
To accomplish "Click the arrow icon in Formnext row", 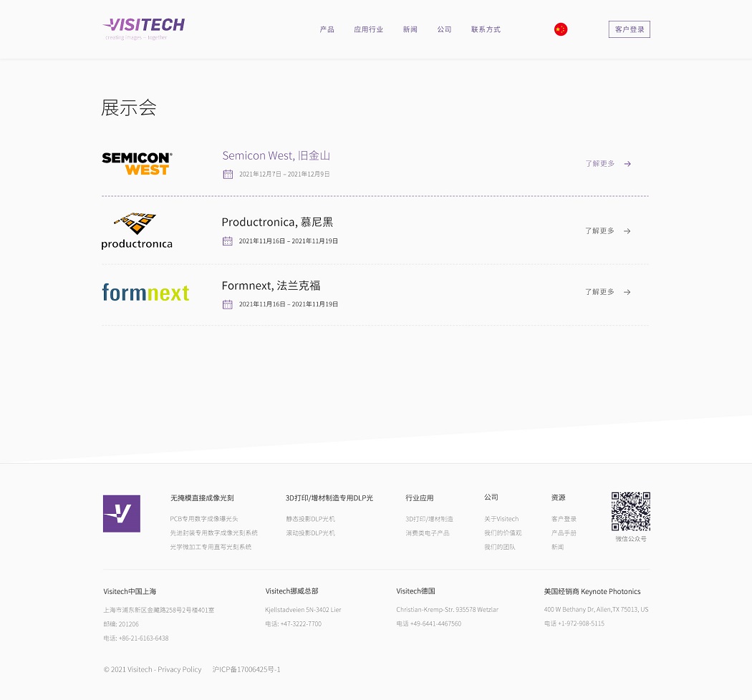I will point(627,292).
